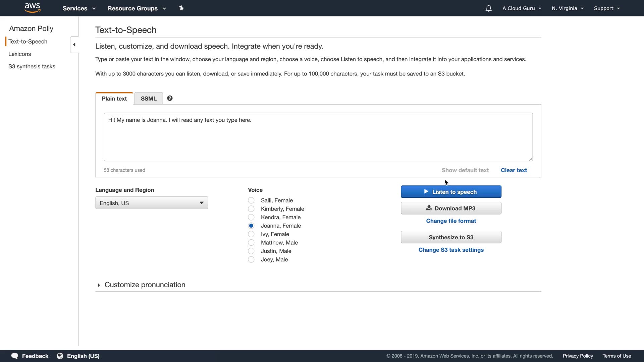
Task: Click the globe language icon
Action: click(x=60, y=356)
